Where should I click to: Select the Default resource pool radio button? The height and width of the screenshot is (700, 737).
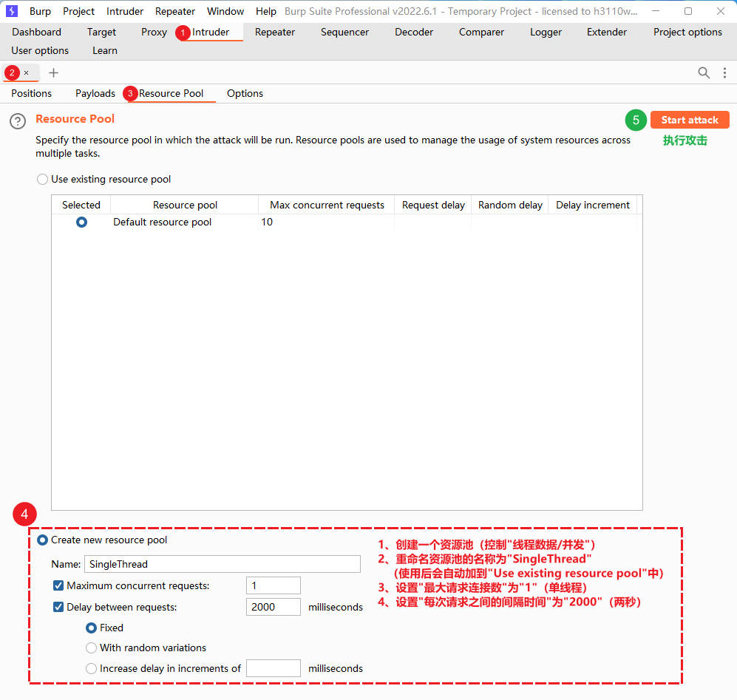click(x=81, y=222)
